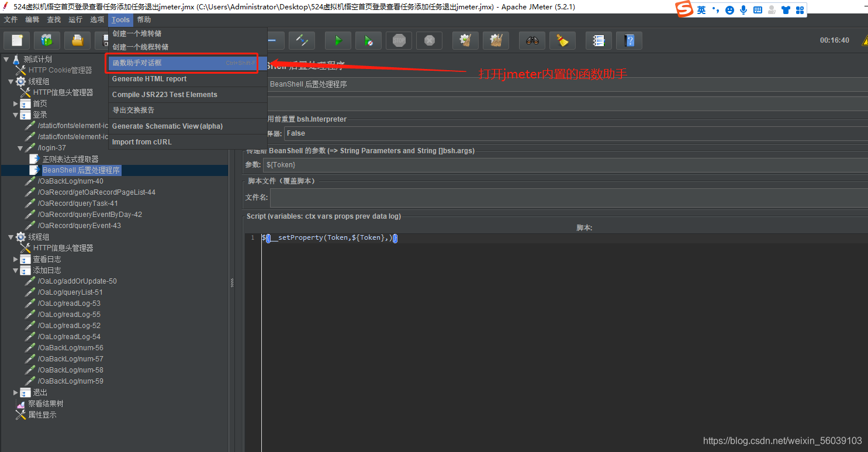The image size is (868, 452).
Task: Open the Sogou soft keyboard icon
Action: 758,10
